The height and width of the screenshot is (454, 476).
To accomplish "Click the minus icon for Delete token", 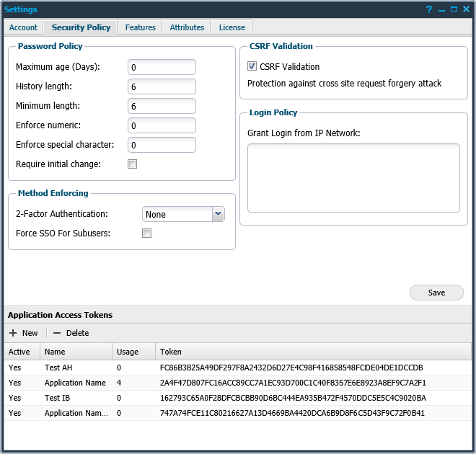I will point(57,333).
